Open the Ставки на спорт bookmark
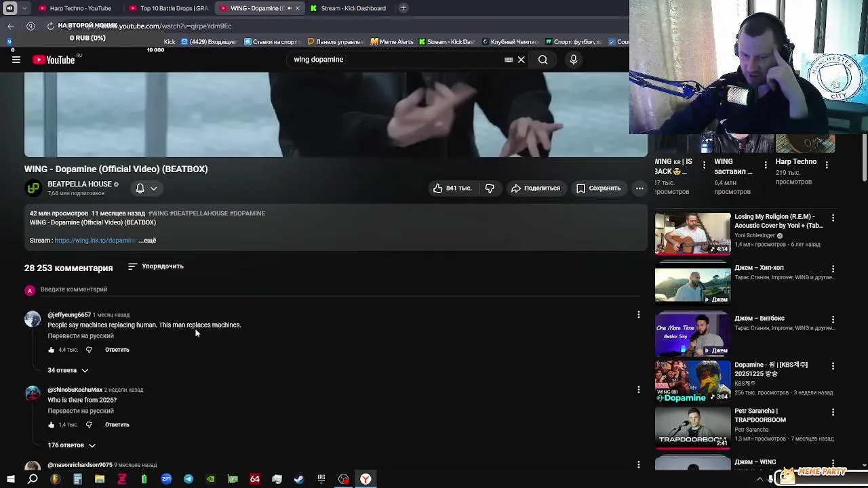 (271, 42)
